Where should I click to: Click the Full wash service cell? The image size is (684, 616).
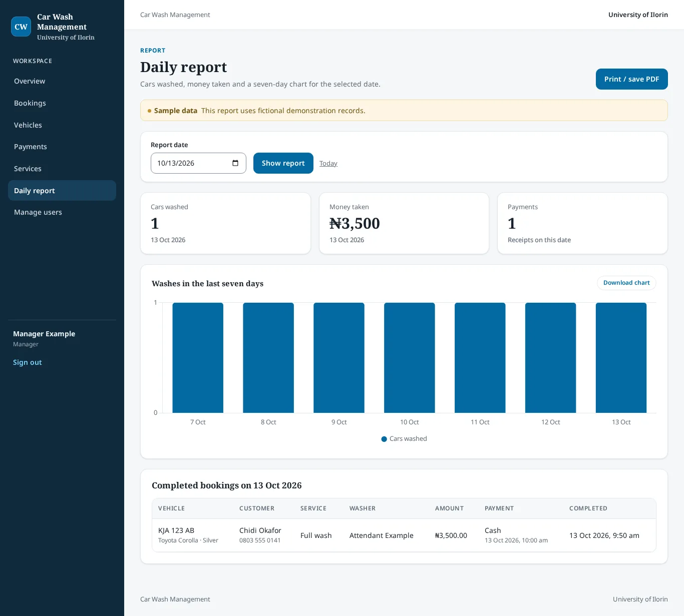click(316, 535)
